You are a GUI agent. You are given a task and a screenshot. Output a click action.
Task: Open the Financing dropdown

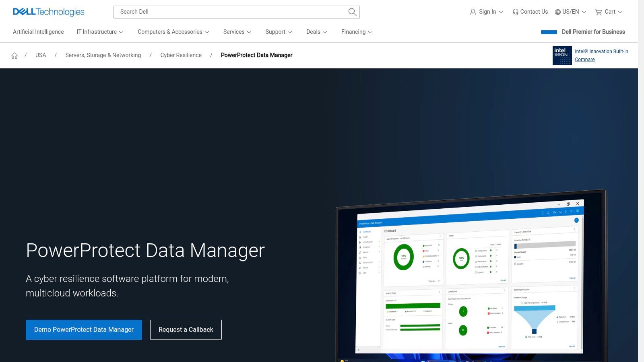click(x=357, y=32)
